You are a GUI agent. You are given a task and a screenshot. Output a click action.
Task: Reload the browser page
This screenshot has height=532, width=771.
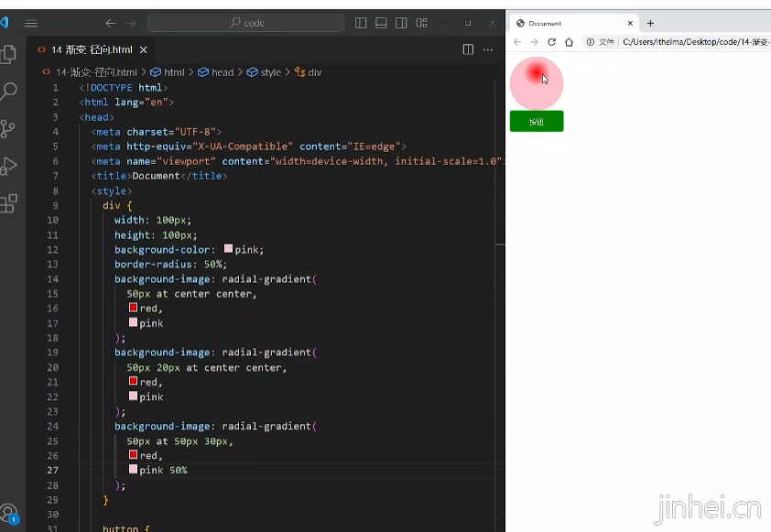point(552,42)
